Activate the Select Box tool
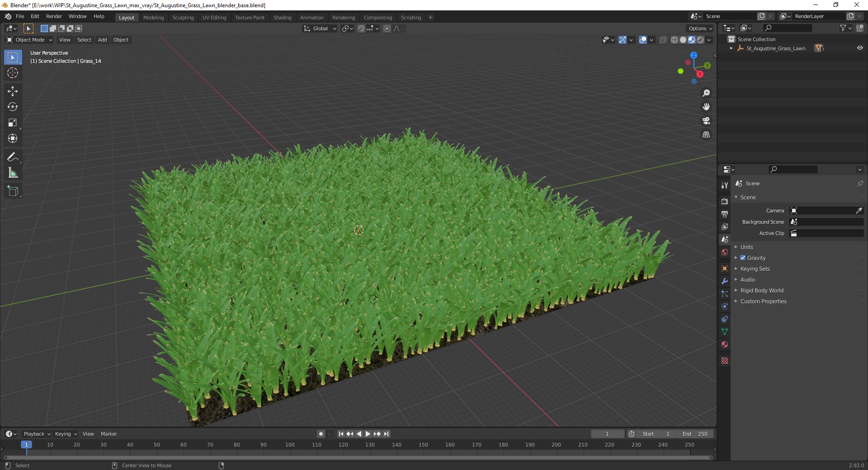868x470 pixels. [x=13, y=57]
